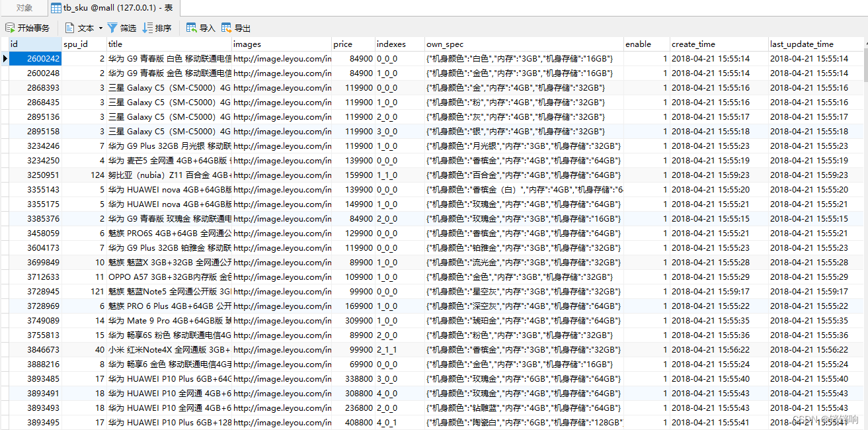The width and height of the screenshot is (868, 430).
Task: Select the cell with id 2600242
Action: pos(35,58)
